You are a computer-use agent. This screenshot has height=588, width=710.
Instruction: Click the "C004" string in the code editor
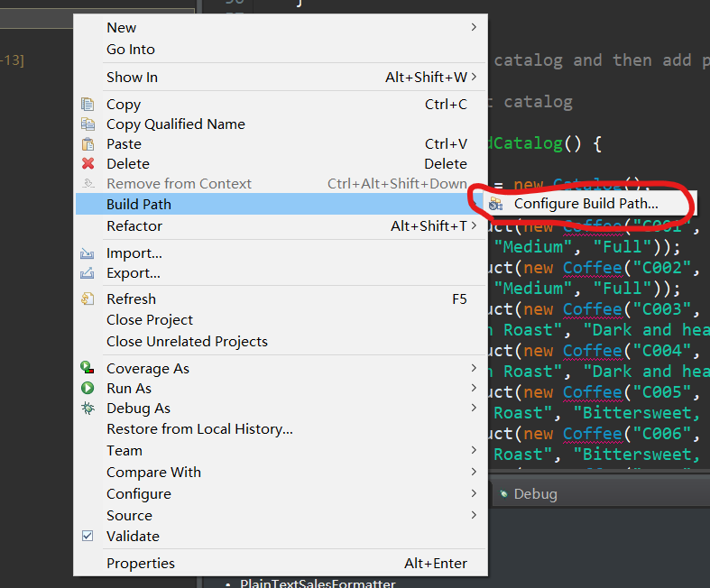pos(661,351)
